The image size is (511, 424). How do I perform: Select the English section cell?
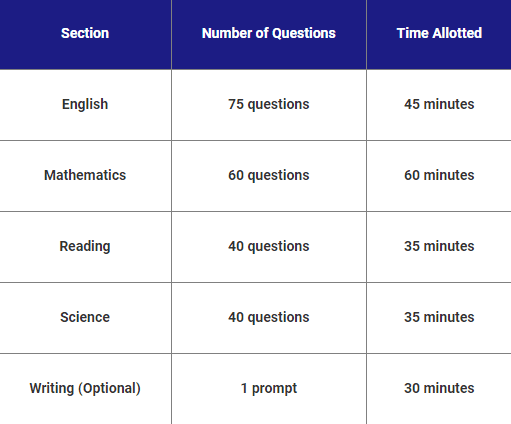click(x=85, y=104)
